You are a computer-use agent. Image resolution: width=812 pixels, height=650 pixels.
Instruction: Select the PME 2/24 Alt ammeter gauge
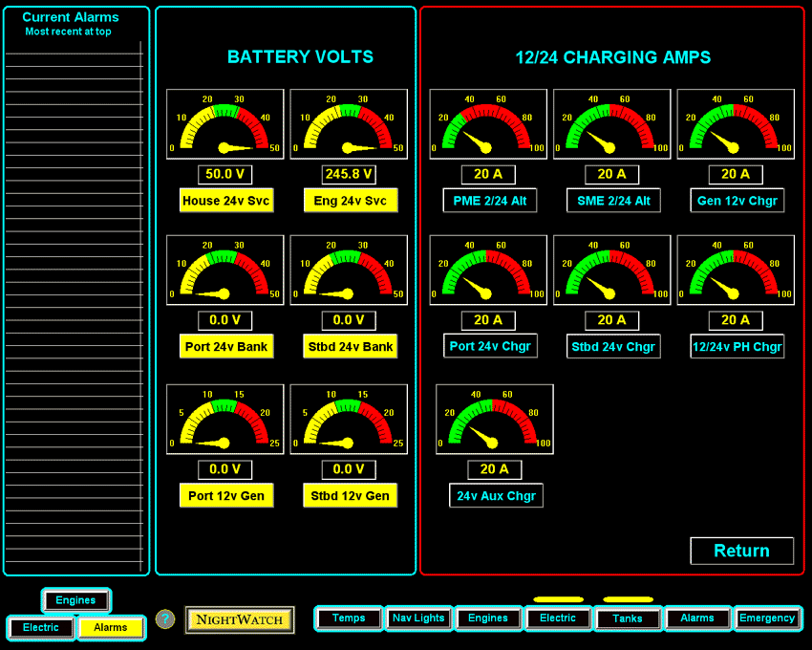[488, 124]
